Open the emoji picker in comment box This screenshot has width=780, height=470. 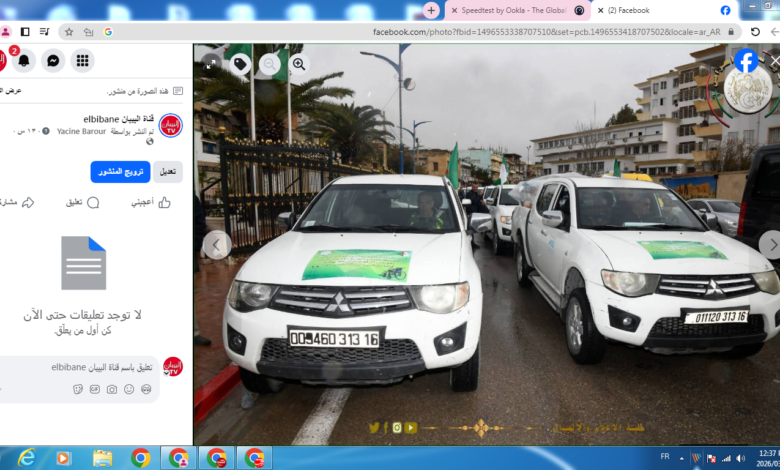(x=129, y=388)
